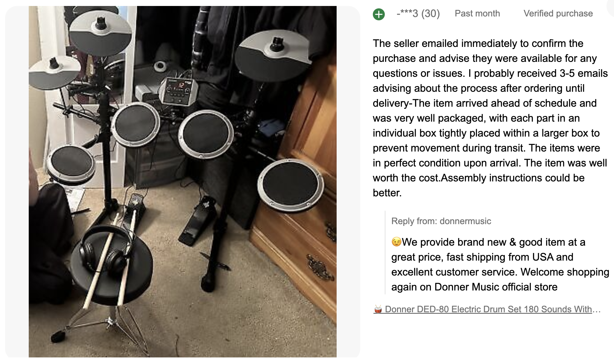
Task: Open the Donner DED-80 Electric Drum Set link
Action: point(488,309)
